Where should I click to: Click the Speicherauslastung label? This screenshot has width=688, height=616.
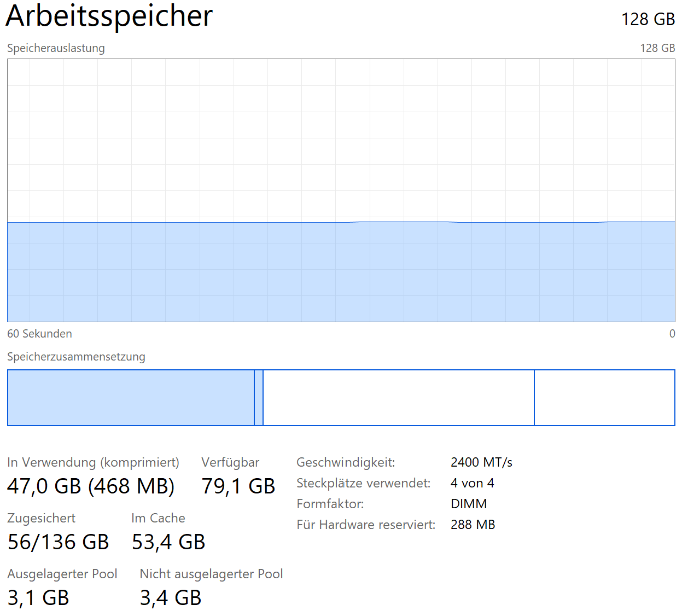click(x=56, y=48)
